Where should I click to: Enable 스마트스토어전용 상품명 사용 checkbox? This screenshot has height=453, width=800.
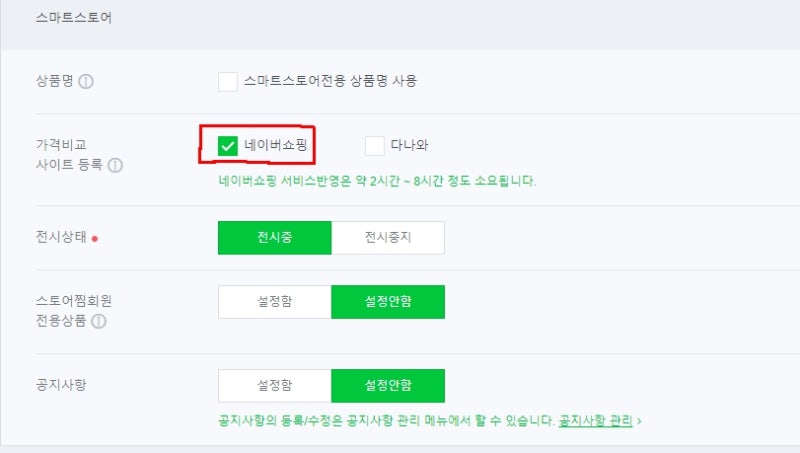point(227,81)
